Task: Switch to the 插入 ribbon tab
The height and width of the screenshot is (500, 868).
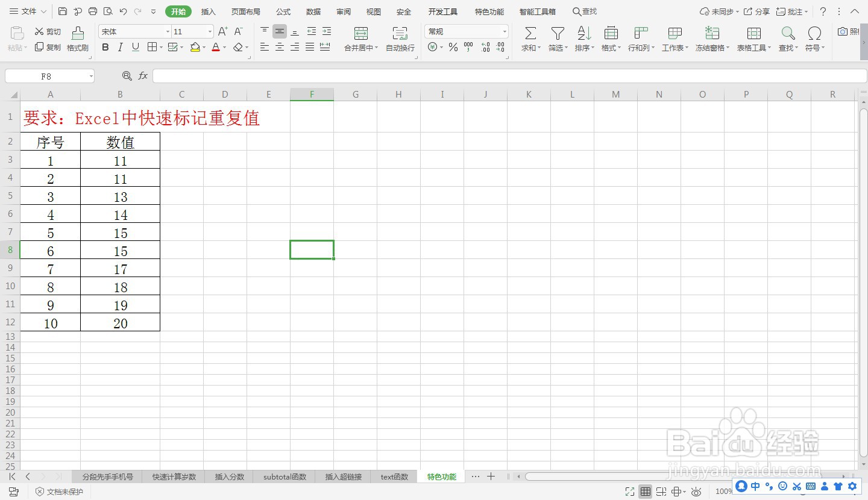Action: [x=208, y=12]
